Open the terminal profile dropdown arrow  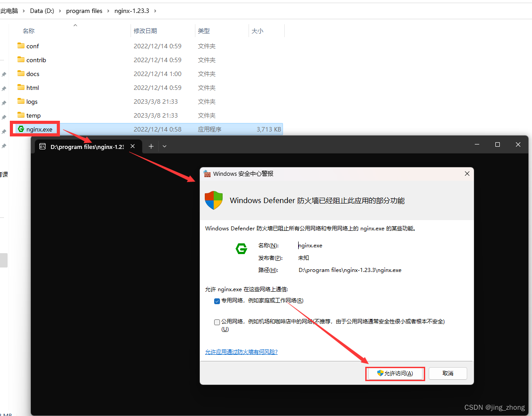(x=165, y=146)
